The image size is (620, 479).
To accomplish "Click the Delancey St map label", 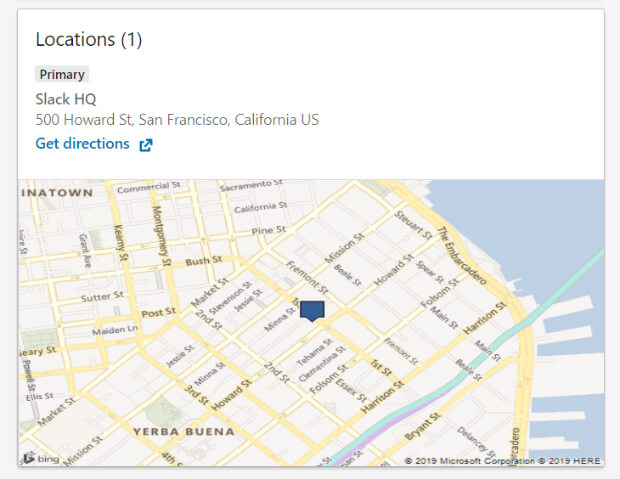I will 476,441.
